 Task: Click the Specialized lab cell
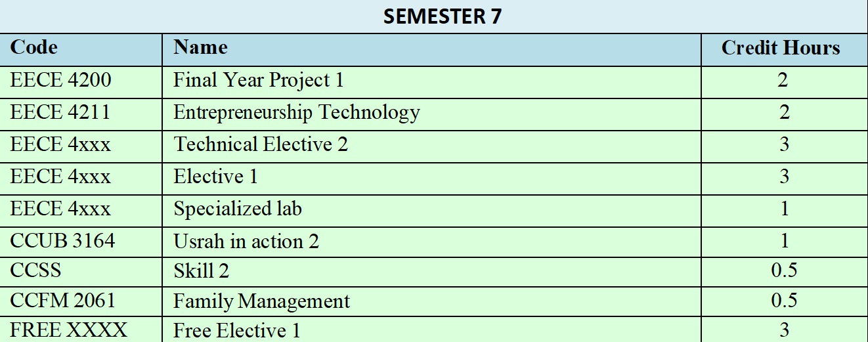[238, 209]
